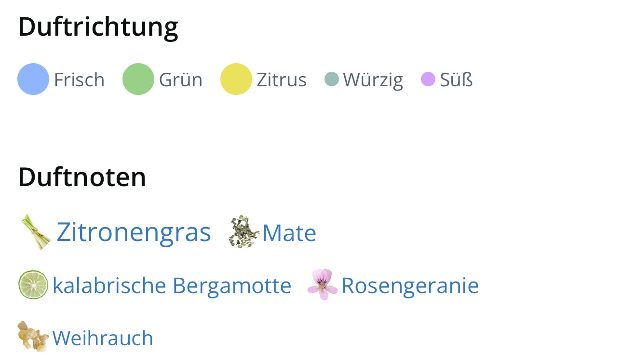
Task: Click the yellow Zitrus color circle
Action: [x=236, y=79]
